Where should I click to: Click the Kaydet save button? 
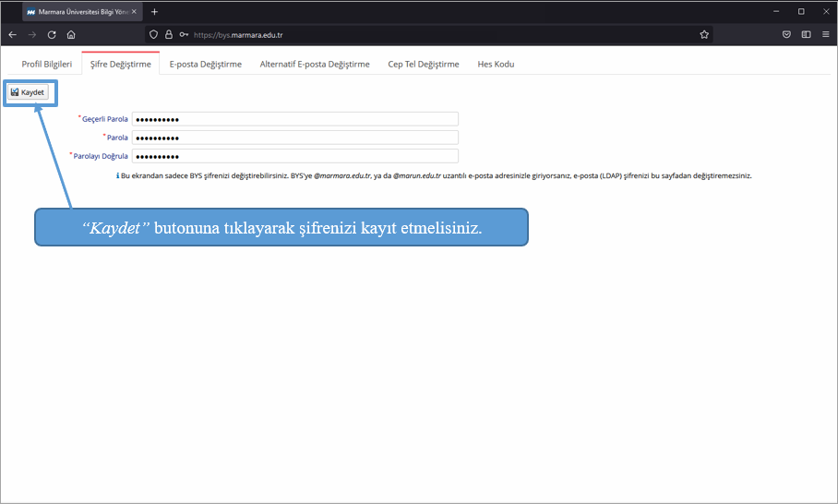(28, 92)
